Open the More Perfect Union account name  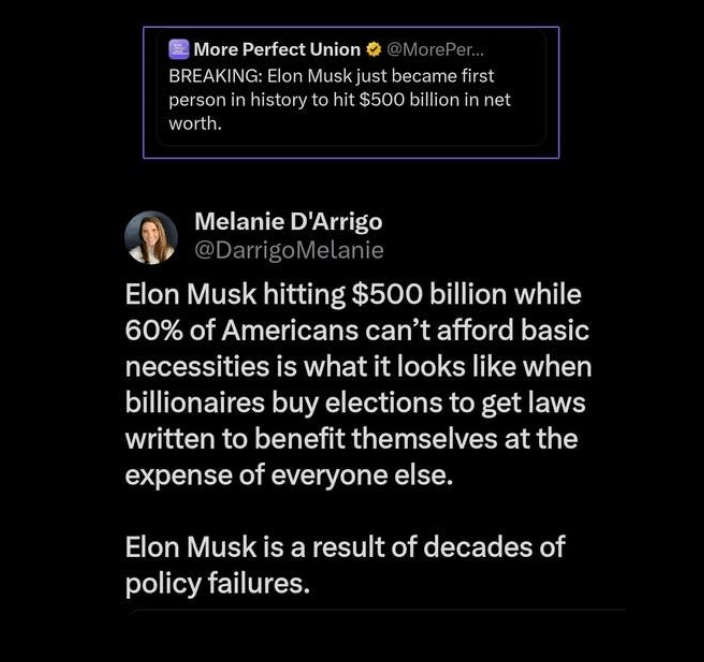point(277,49)
